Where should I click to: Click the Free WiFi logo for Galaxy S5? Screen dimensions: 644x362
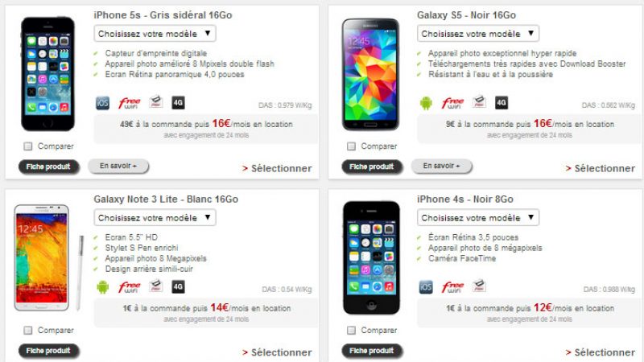coord(452,103)
